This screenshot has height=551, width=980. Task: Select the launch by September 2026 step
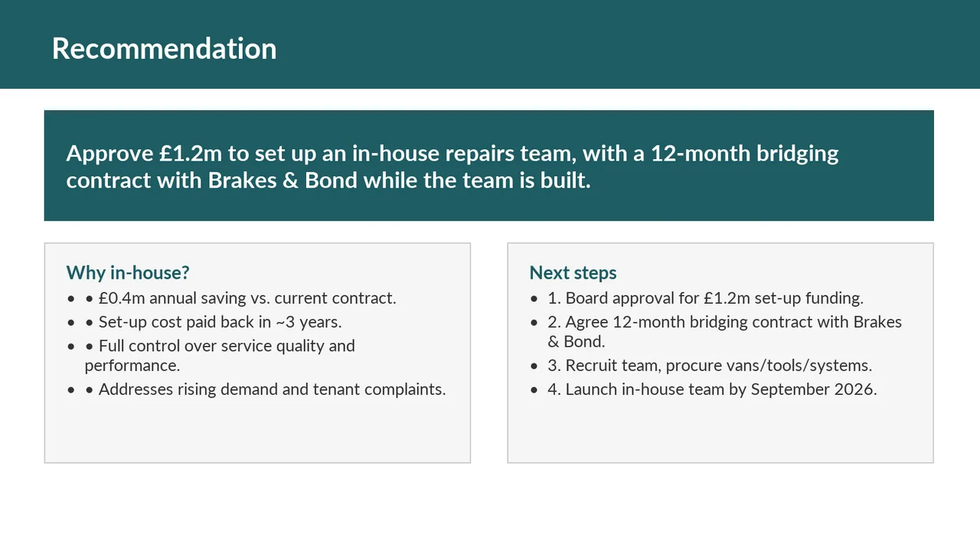coord(712,389)
